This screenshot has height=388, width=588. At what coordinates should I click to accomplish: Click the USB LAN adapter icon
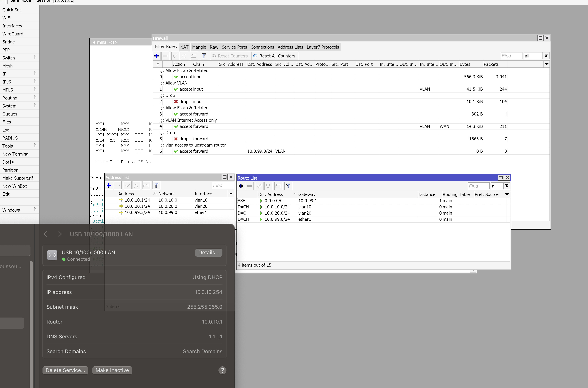tap(52, 255)
